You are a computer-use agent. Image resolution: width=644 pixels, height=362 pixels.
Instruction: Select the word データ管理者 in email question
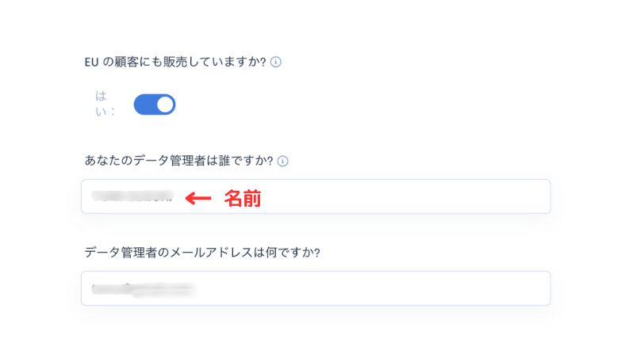pos(121,252)
